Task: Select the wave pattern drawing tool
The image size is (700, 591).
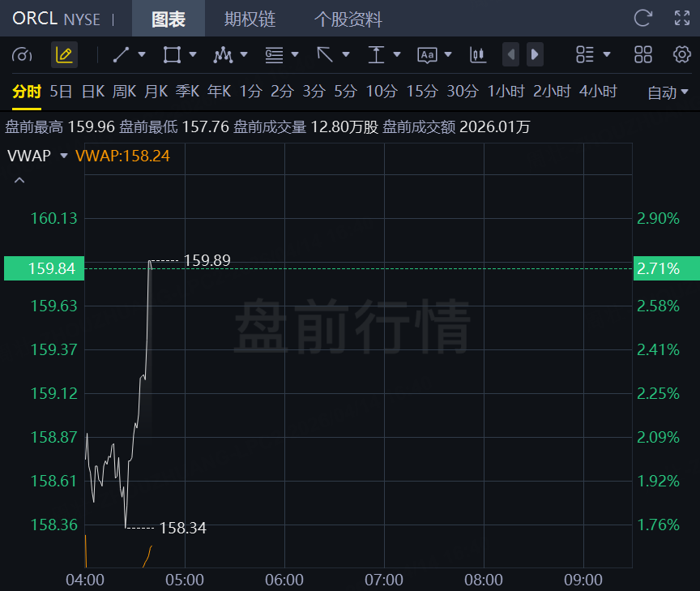Action: (223, 55)
